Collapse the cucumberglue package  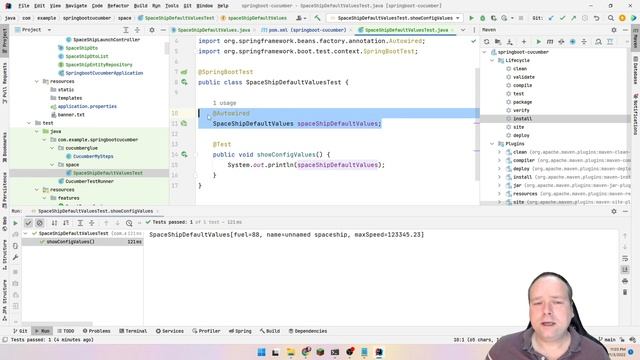coord(52,148)
